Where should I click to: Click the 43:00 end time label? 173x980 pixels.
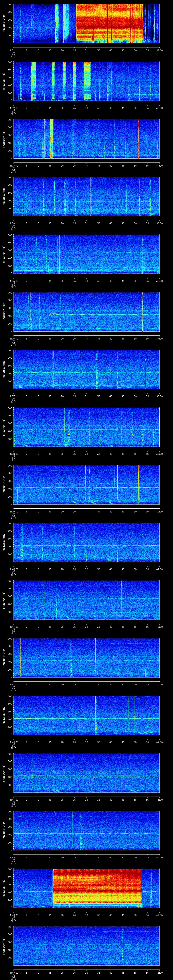click(x=159, y=684)
